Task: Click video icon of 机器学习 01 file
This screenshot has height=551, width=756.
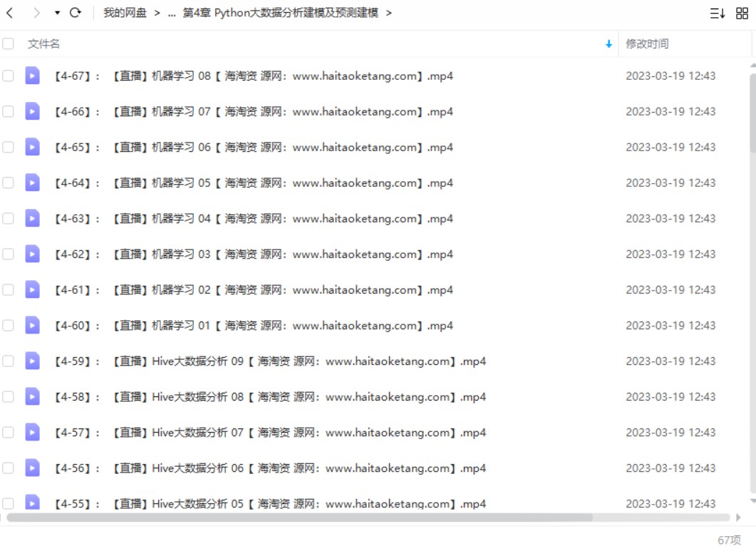Action: (x=32, y=326)
